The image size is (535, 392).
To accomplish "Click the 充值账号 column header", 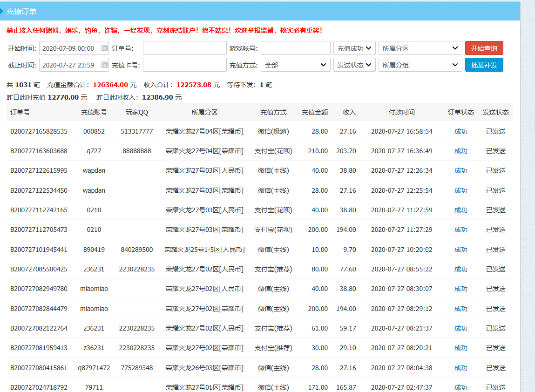I will tap(94, 112).
